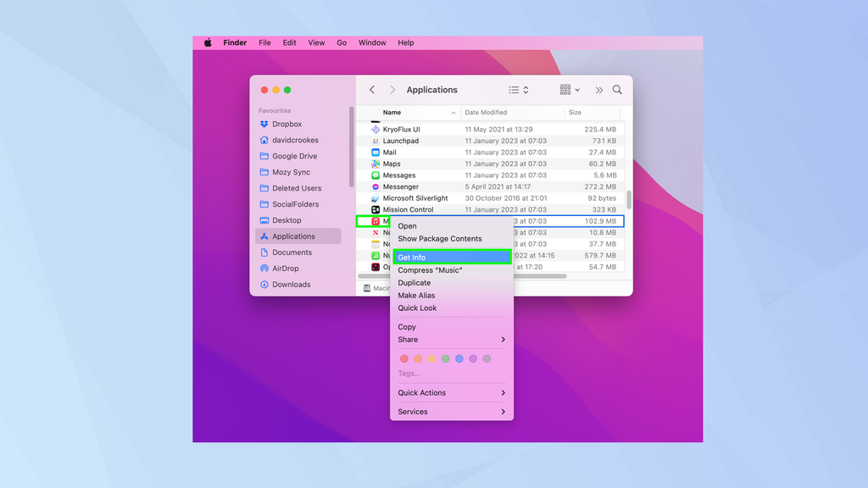Click the AirDrop item in Favourites
868x488 pixels.
click(x=285, y=269)
